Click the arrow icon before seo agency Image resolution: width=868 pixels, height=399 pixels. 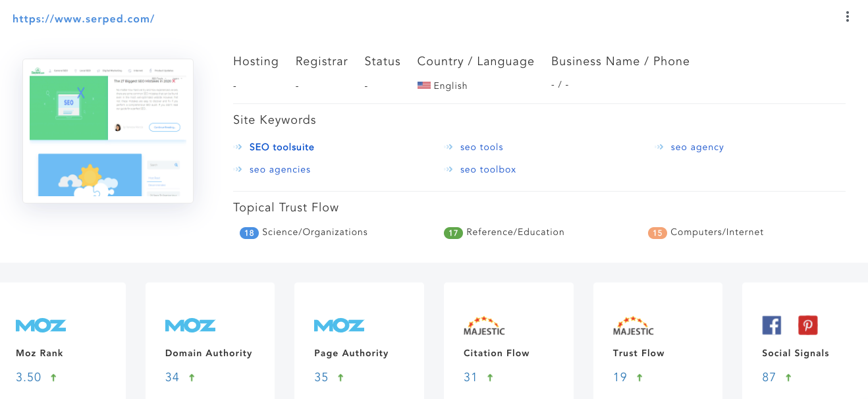(x=661, y=147)
